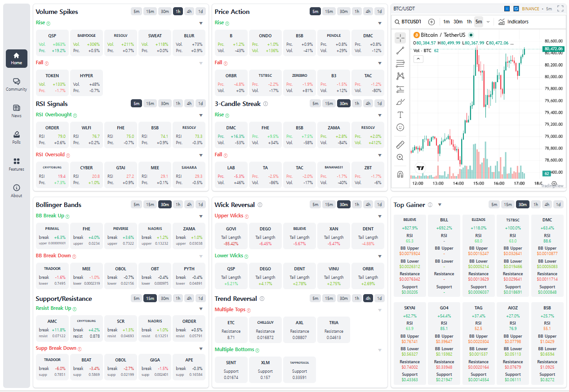Click the blue info icon in chart header

pyautogui.click(x=507, y=9)
